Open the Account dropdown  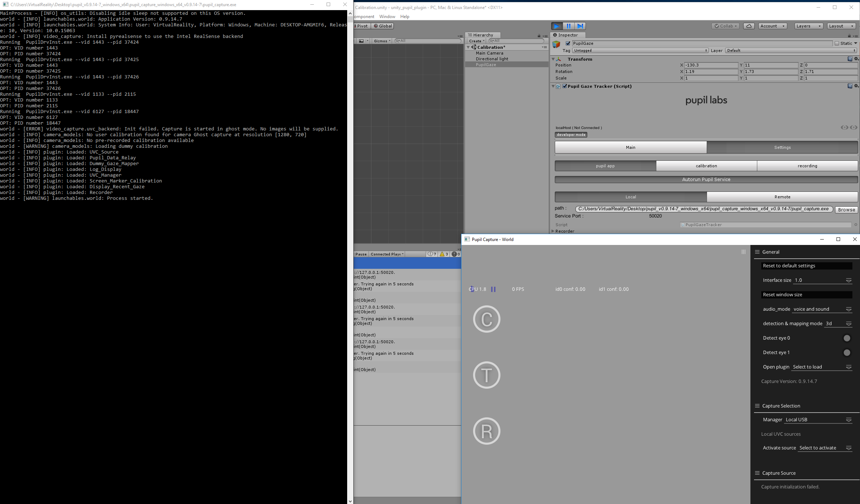(772, 26)
